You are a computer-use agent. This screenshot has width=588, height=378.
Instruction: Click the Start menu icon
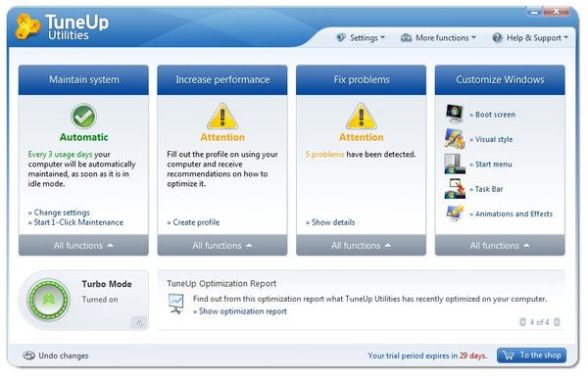click(x=455, y=164)
